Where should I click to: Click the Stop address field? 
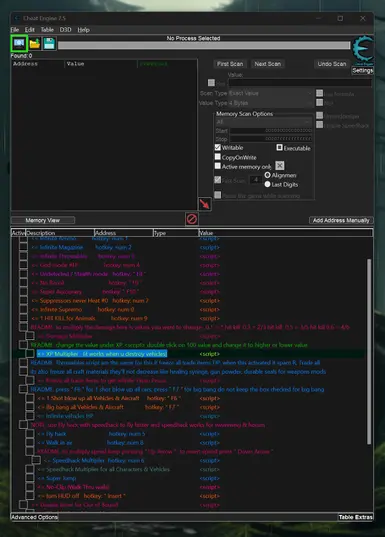(x=271, y=139)
